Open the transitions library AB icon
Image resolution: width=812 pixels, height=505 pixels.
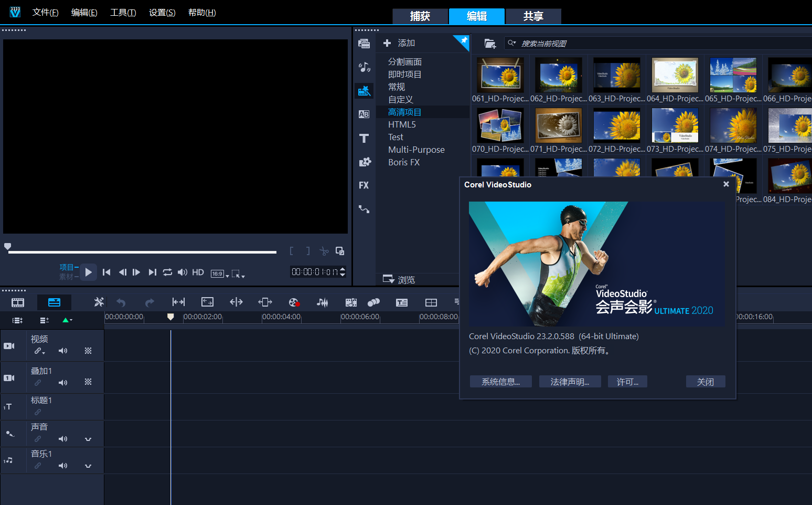364,114
